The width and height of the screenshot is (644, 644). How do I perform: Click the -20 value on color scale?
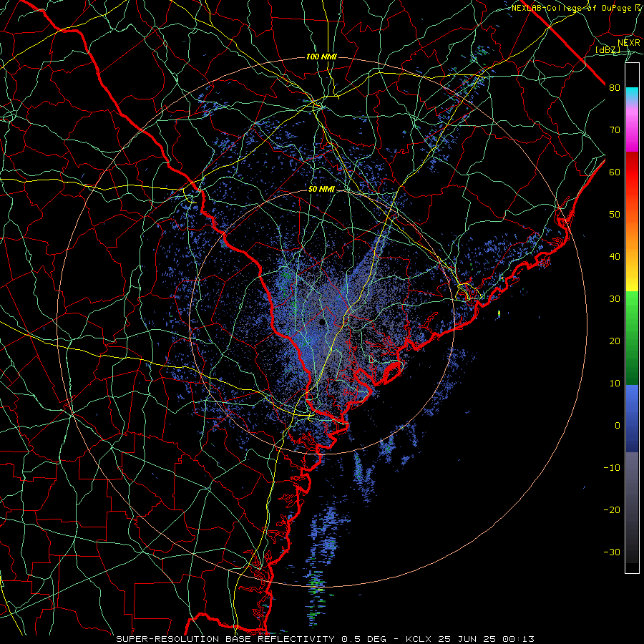(x=612, y=510)
